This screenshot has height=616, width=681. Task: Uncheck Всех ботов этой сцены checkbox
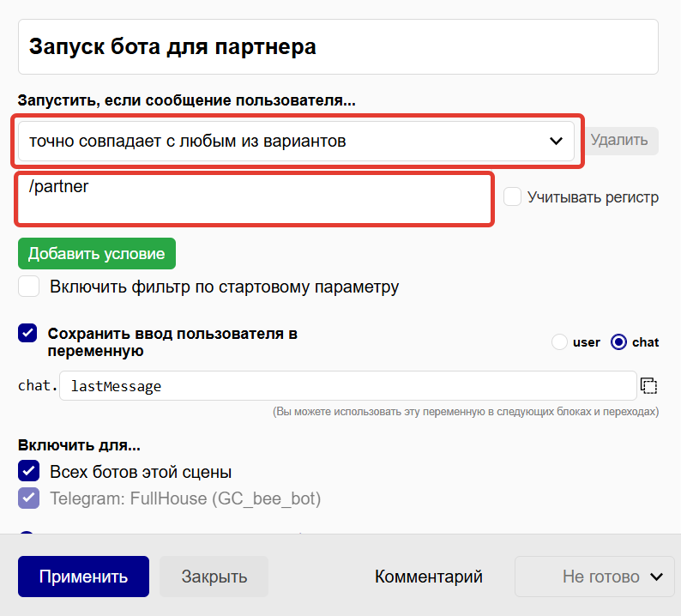(28, 471)
